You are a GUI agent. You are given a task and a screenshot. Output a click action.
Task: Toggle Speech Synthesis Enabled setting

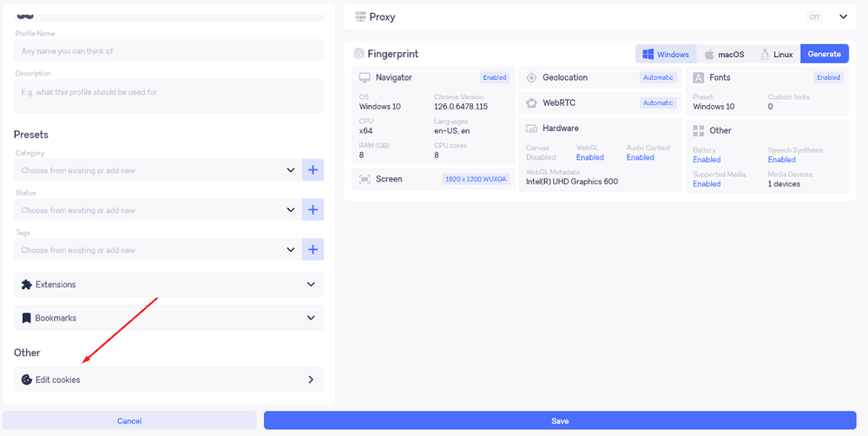(782, 160)
